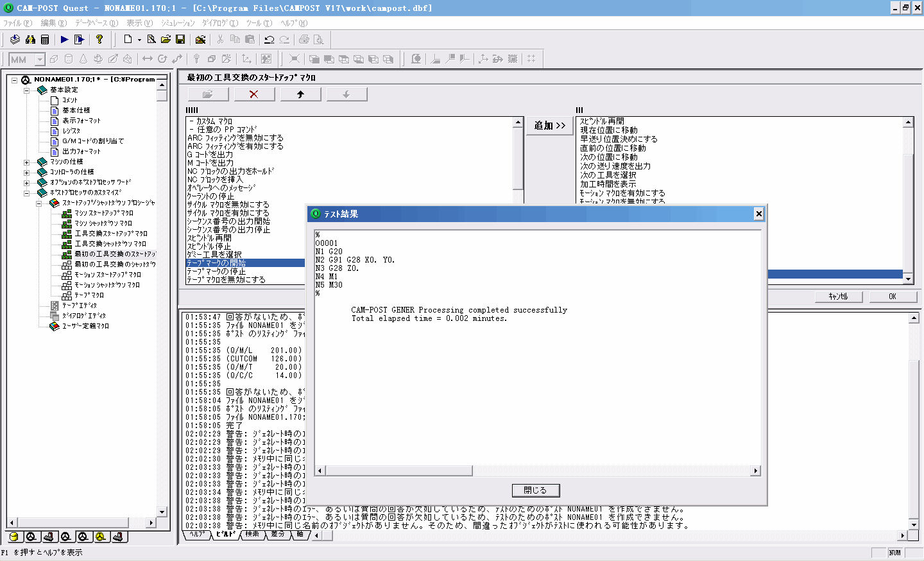This screenshot has width=924, height=561.
Task: Select the 工具交換シャットダウン マクロ tree item
Action: [x=110, y=244]
